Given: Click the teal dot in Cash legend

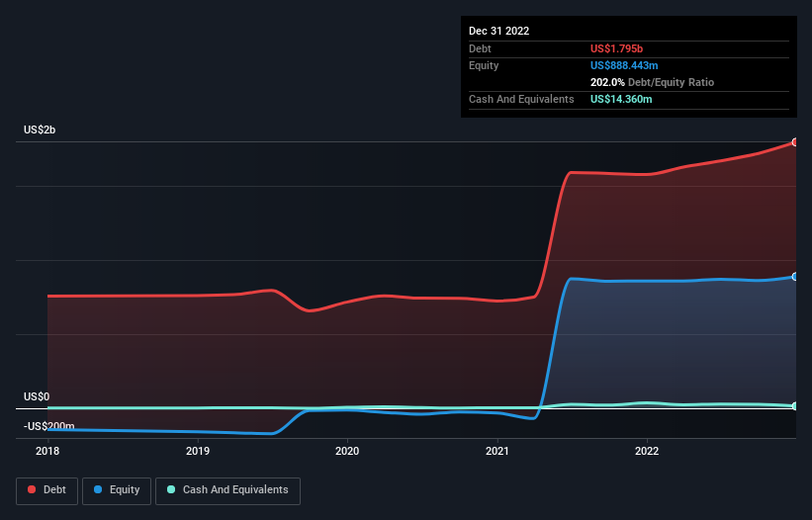Looking at the screenshot, I should 171,489.
